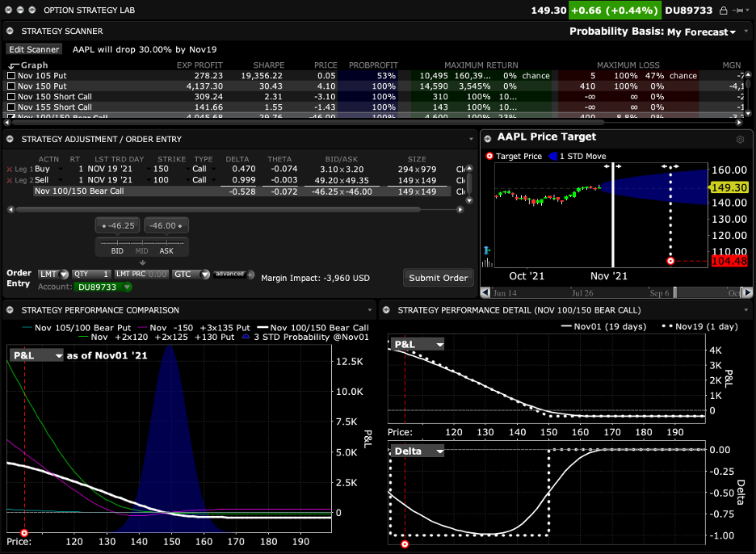
Task: Remove Leg 1 with its X icon
Action: (10, 169)
